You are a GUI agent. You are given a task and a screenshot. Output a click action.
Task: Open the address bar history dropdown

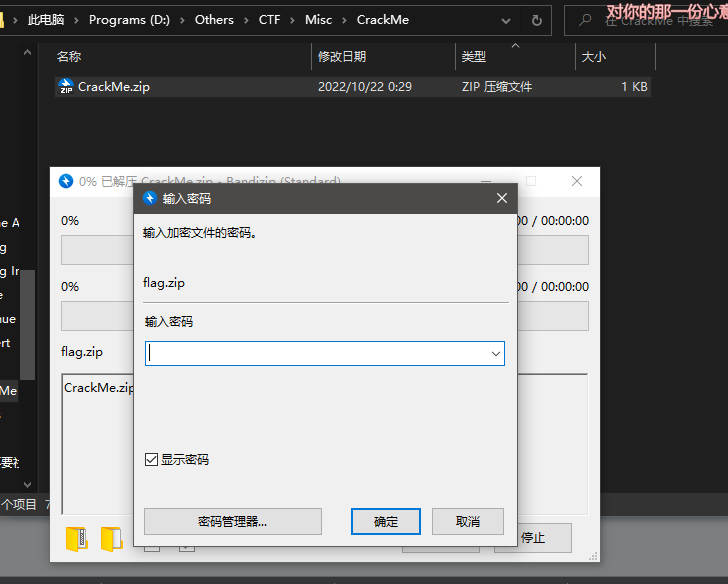[507, 20]
